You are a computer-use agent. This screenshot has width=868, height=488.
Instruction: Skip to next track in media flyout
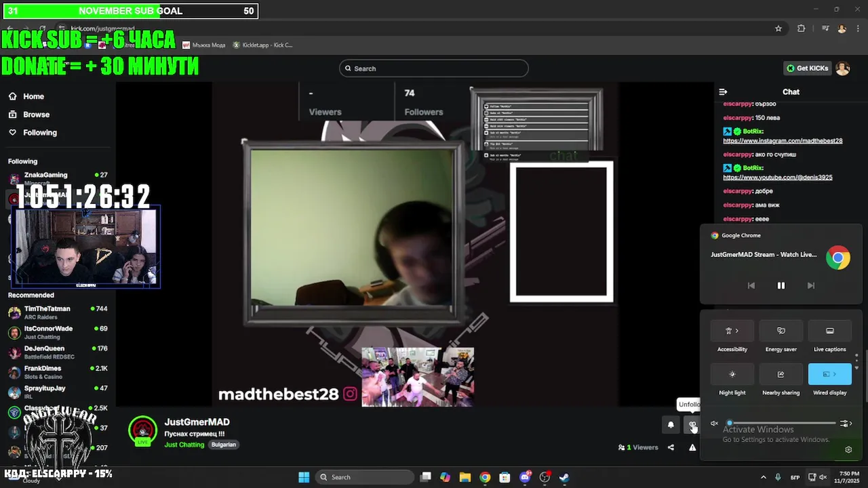coord(810,285)
